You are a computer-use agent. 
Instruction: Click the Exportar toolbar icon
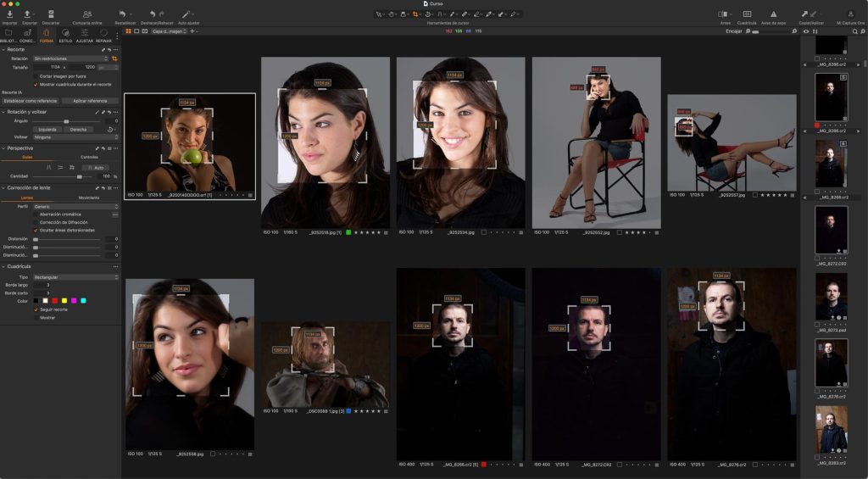pos(27,14)
